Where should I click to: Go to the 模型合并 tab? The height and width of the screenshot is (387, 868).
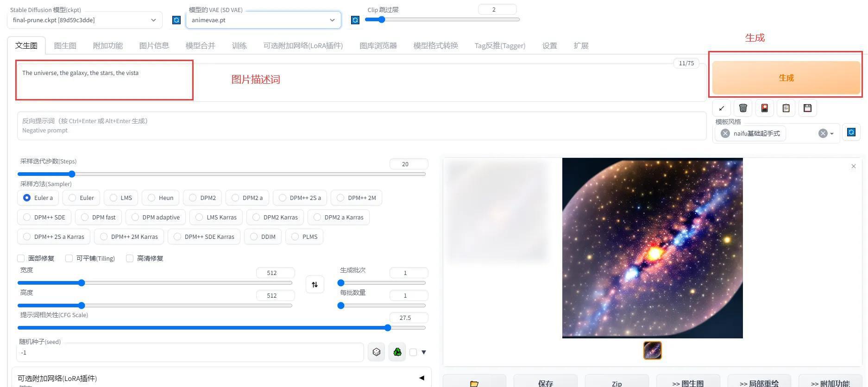tap(200, 45)
